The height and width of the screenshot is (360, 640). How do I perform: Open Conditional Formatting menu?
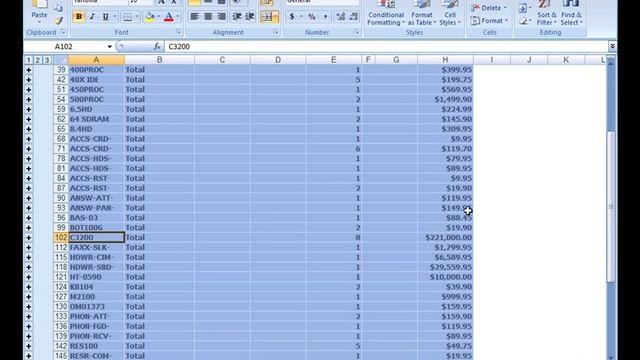pos(386,13)
